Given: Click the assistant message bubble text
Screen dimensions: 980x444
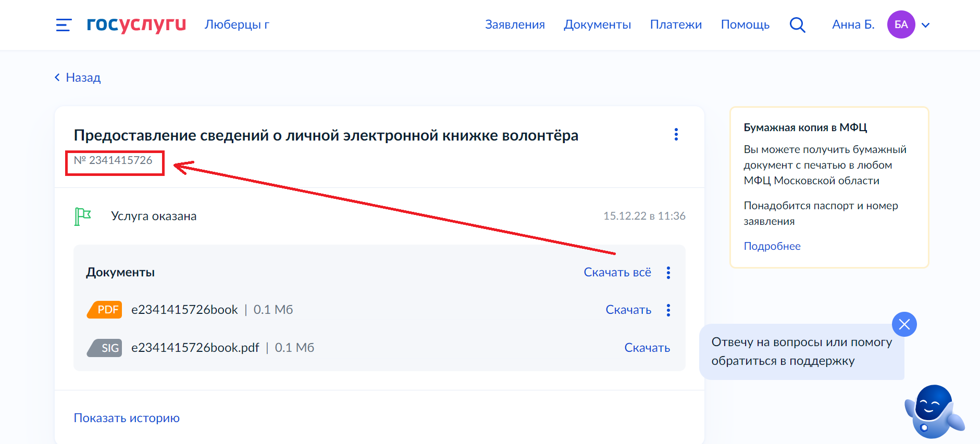Looking at the screenshot, I should pos(802,351).
